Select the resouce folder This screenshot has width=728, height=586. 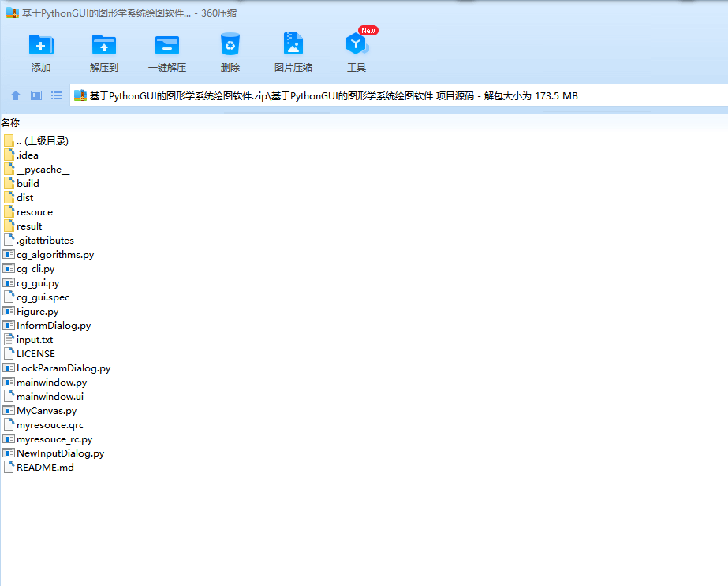(x=28, y=212)
